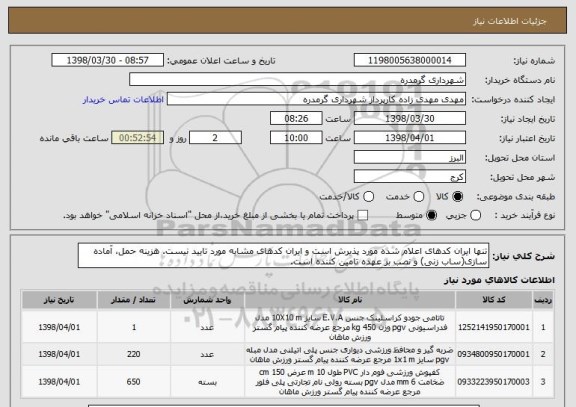576x407 pixels.
Task: Click the announcement date 08:57 field
Action: pyautogui.click(x=108, y=60)
